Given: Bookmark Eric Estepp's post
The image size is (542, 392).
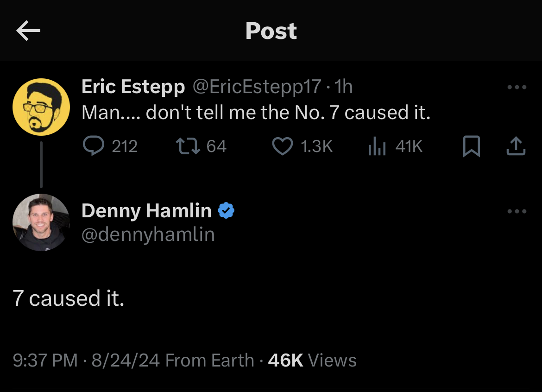Looking at the screenshot, I should coord(471,147).
